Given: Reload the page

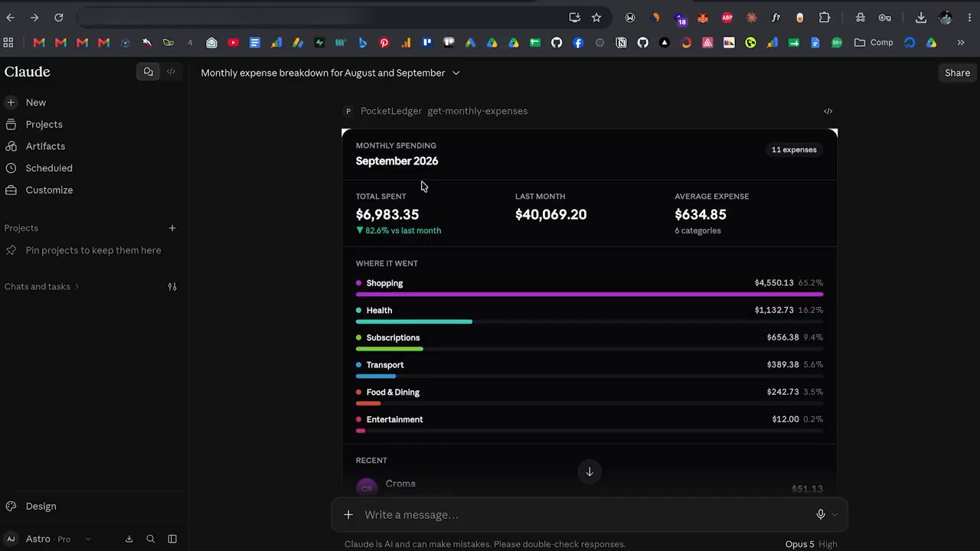Looking at the screenshot, I should pos(59,18).
